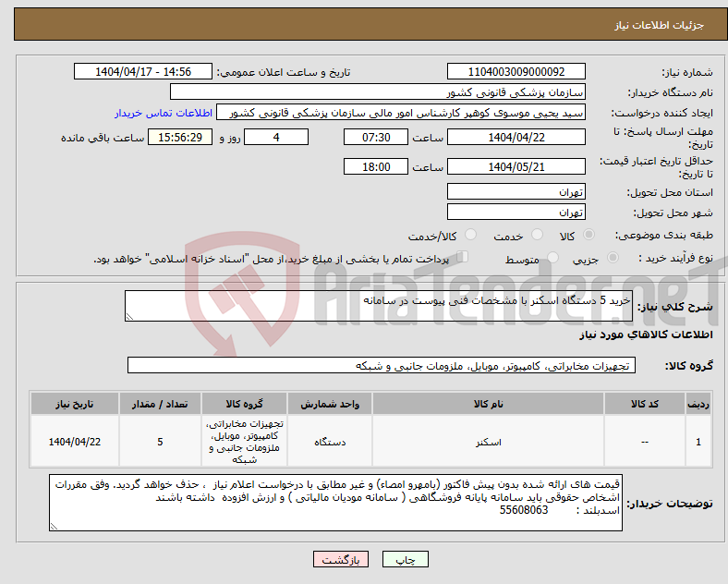Click the remaining time field 15:56:29
The height and width of the screenshot is (584, 728).
pyautogui.click(x=180, y=137)
